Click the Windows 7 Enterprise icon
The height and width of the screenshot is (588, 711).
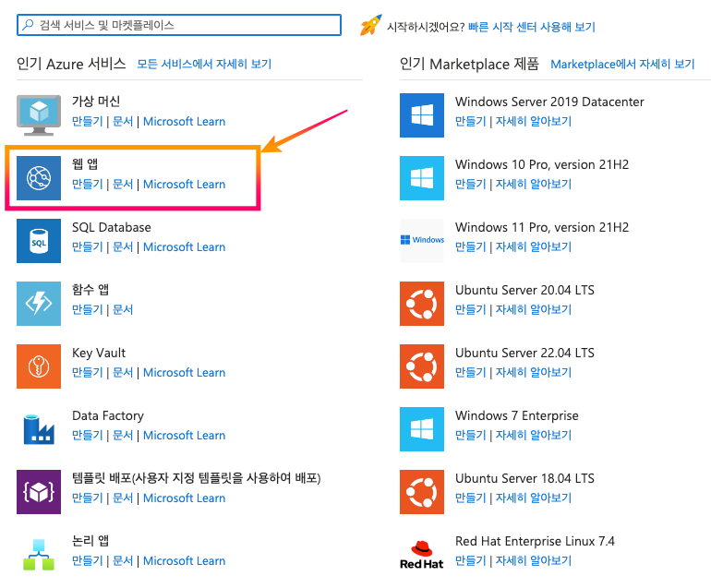tap(422, 429)
